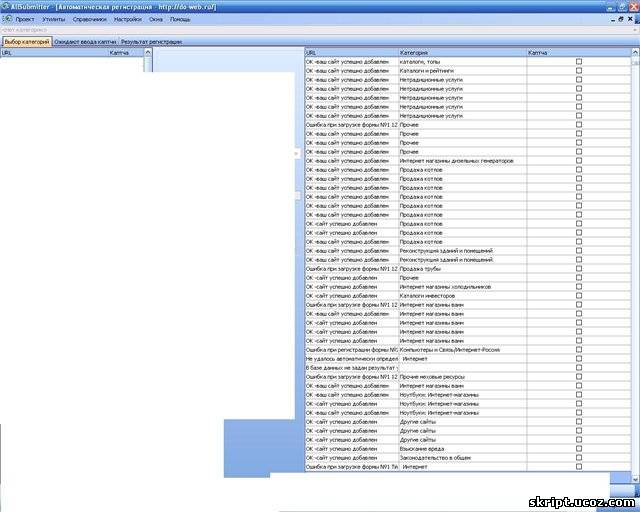Image resolution: width=640 pixels, height=512 pixels.
Task: Switch to the Ожидают ввода капчи tab
Action: click(x=85, y=42)
